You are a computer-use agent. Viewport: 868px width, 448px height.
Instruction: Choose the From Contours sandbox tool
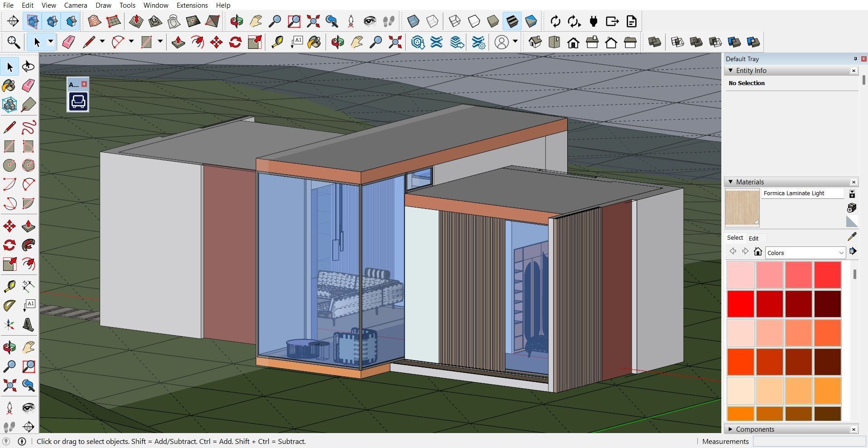tap(94, 21)
